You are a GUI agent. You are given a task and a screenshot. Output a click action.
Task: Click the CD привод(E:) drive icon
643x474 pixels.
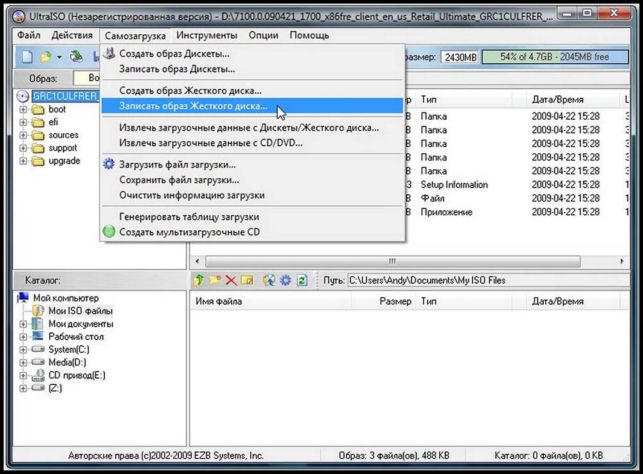[38, 375]
